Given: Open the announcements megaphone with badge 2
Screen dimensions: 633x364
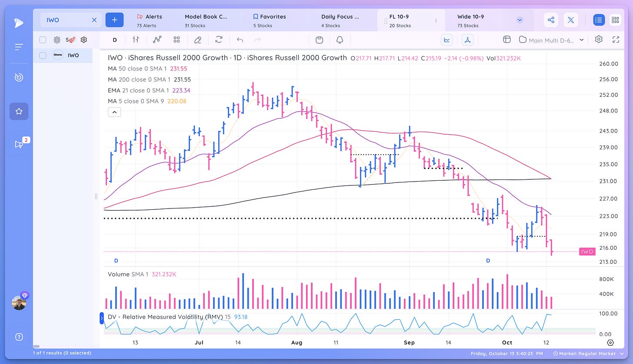Looking at the screenshot, I should [x=19, y=144].
